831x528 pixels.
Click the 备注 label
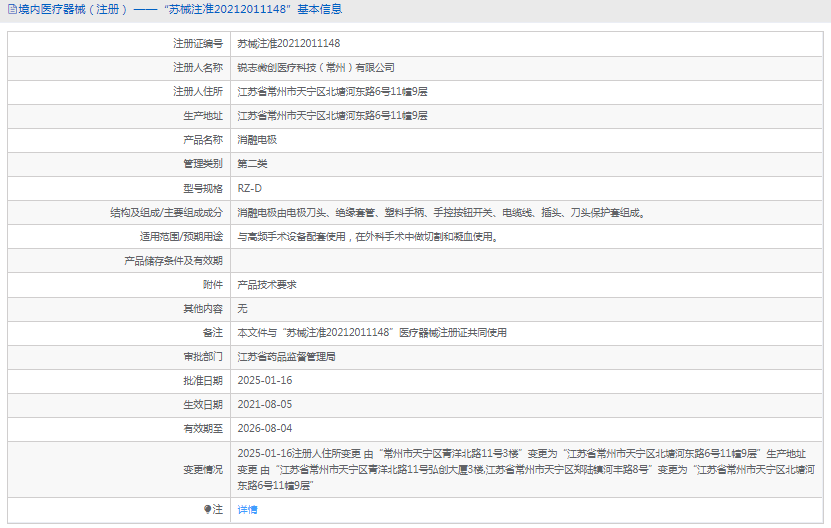click(x=213, y=332)
